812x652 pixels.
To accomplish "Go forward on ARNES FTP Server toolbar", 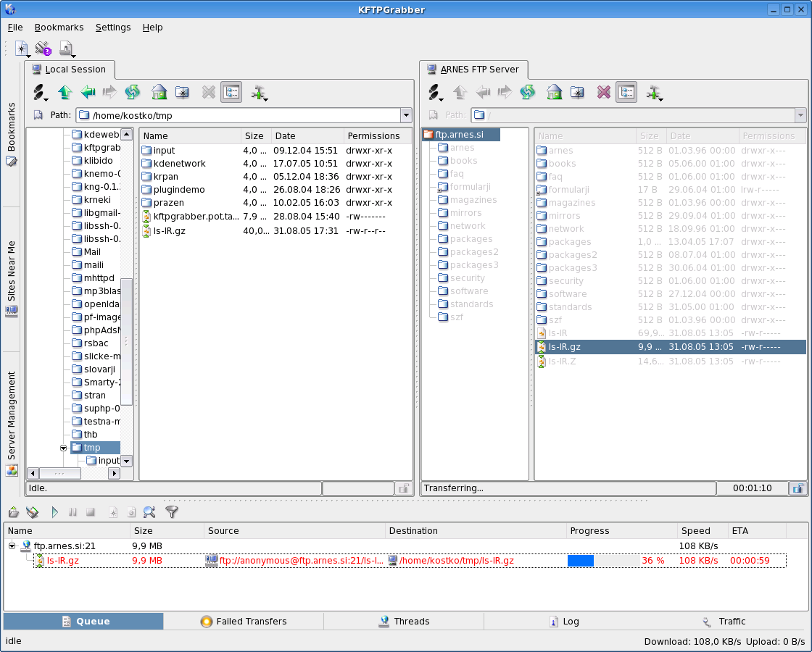I will pos(505,92).
